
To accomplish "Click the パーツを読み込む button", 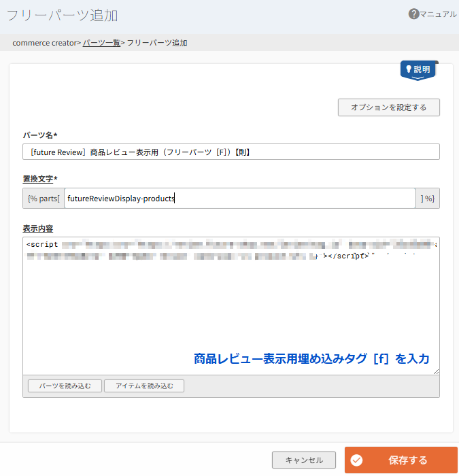I will click(65, 386).
